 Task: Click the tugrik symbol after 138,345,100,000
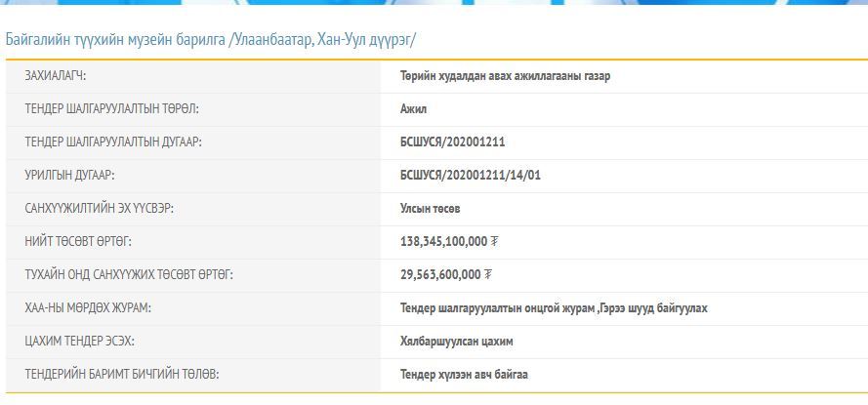[x=494, y=242]
